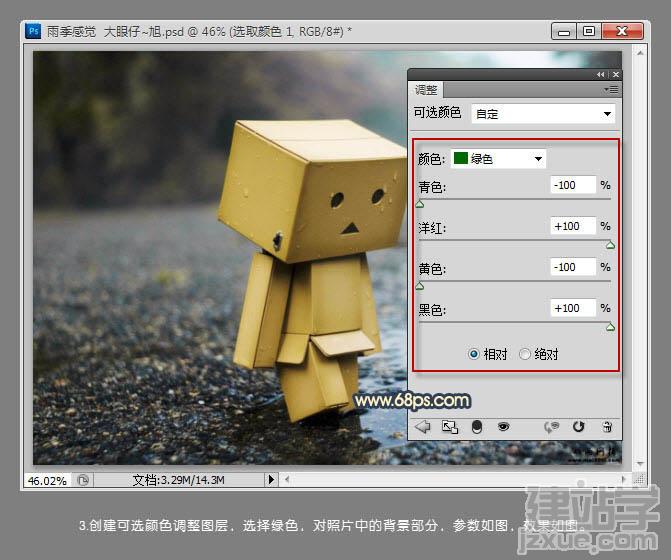Delete adjustment layer trash icon

(x=607, y=427)
